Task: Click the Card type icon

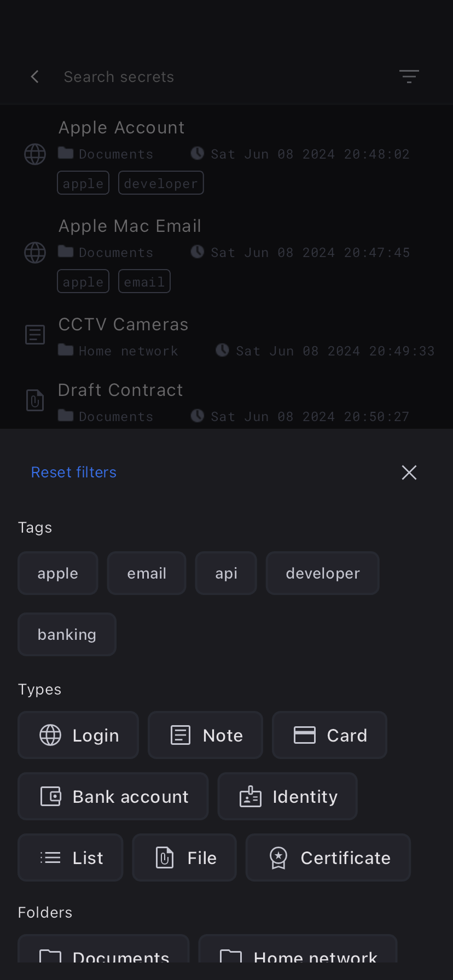Action: click(x=305, y=735)
